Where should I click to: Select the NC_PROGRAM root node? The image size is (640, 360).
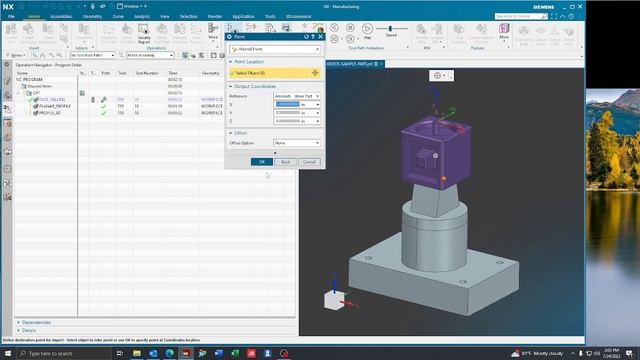29,80
